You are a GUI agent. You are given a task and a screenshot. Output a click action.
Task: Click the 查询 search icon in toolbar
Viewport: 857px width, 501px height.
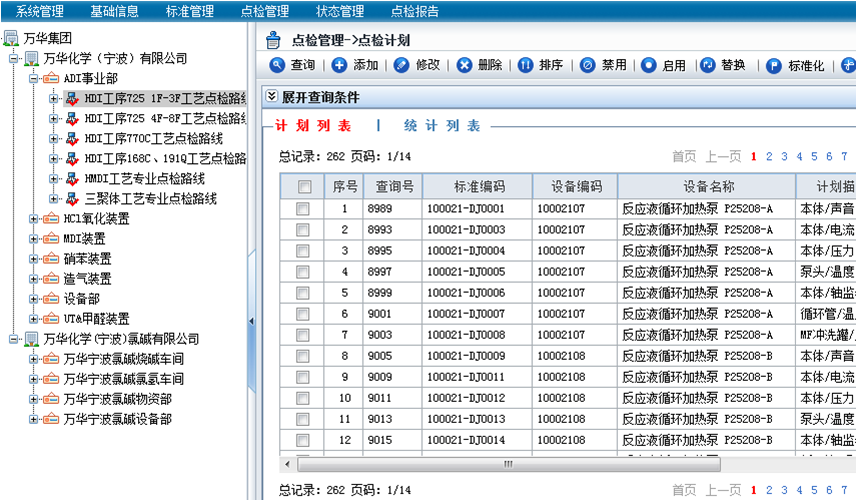277,66
